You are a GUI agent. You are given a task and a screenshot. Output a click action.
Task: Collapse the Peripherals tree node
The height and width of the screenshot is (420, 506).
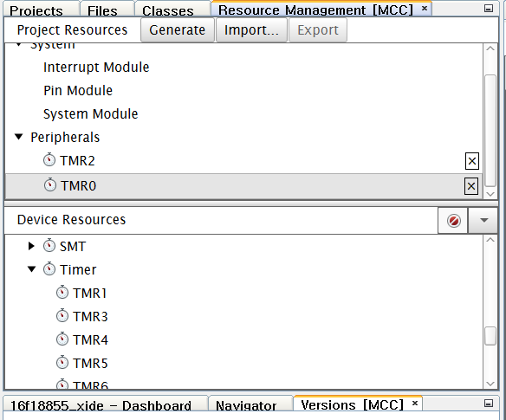coord(19,137)
